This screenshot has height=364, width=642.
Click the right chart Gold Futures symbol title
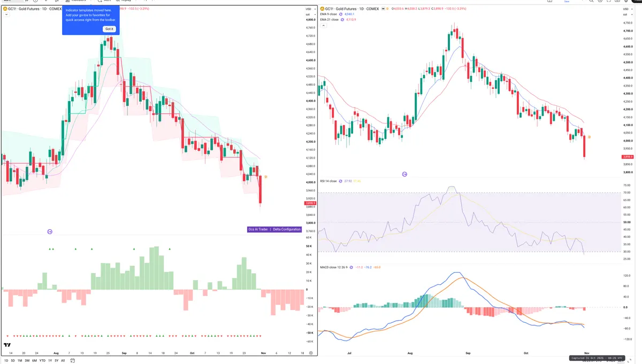352,9
